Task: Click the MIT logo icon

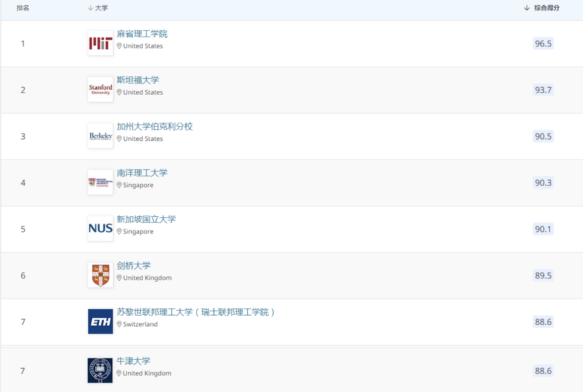Action: 100,43
